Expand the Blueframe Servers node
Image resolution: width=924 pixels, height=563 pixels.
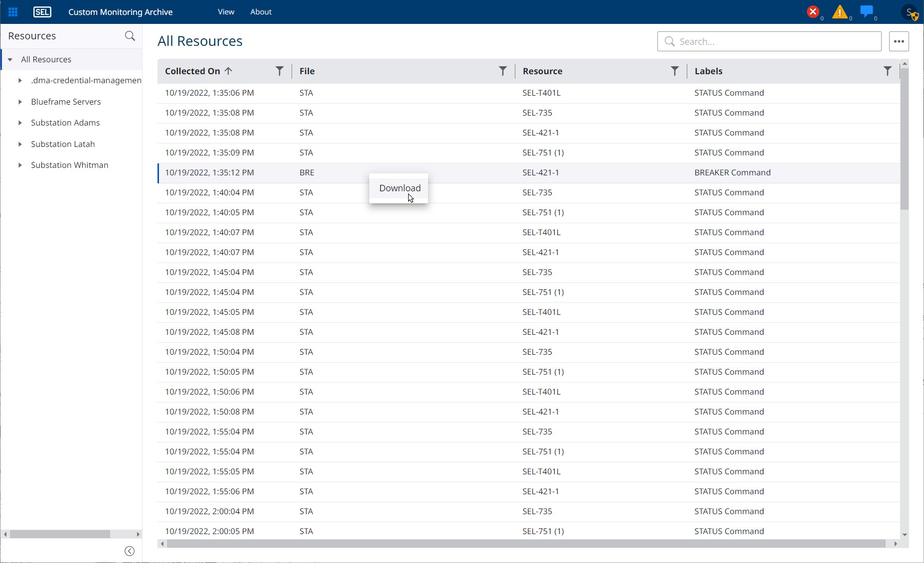(20, 102)
